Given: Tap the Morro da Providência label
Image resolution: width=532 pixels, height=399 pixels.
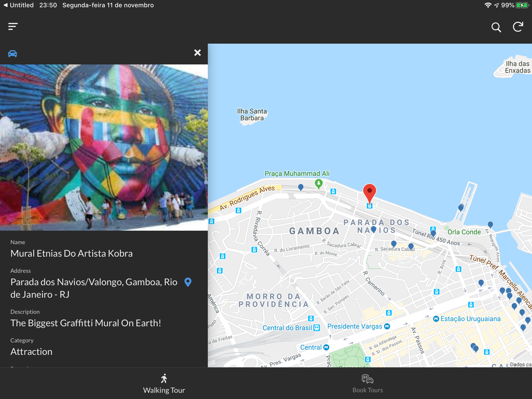Looking at the screenshot, I should [x=274, y=300].
